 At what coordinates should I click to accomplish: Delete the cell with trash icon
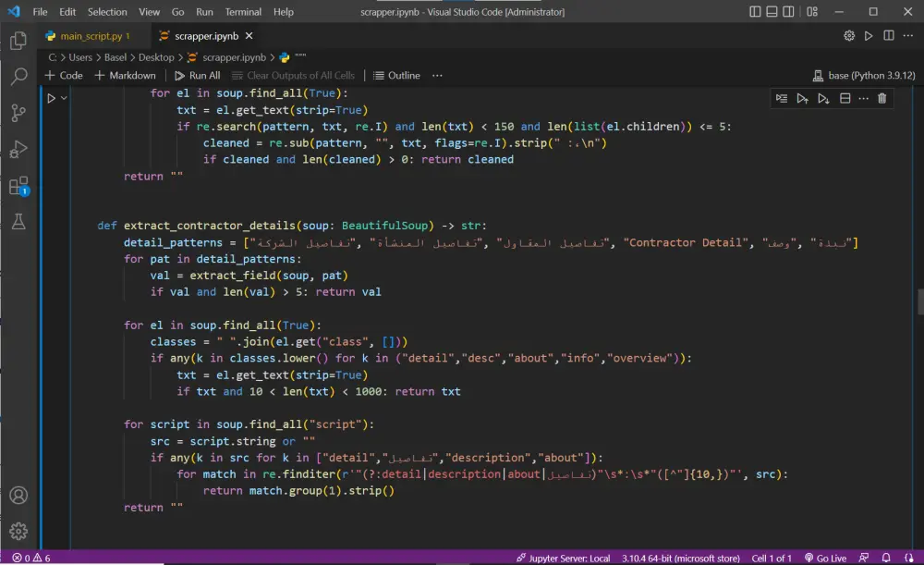881,99
